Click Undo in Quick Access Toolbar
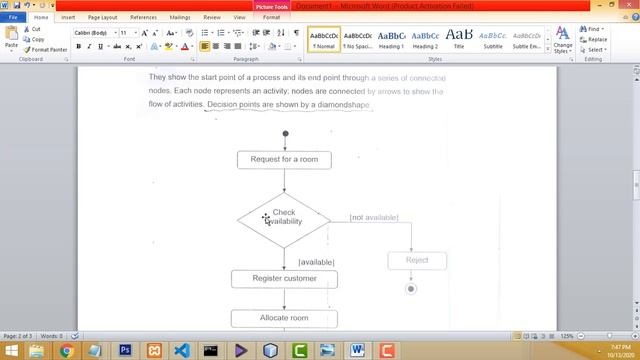 coord(27,5)
